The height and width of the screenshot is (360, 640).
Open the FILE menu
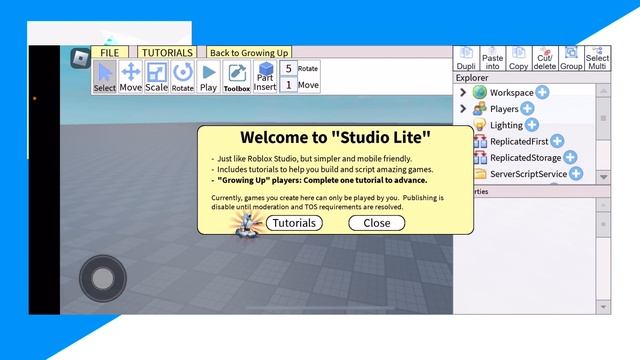click(109, 52)
